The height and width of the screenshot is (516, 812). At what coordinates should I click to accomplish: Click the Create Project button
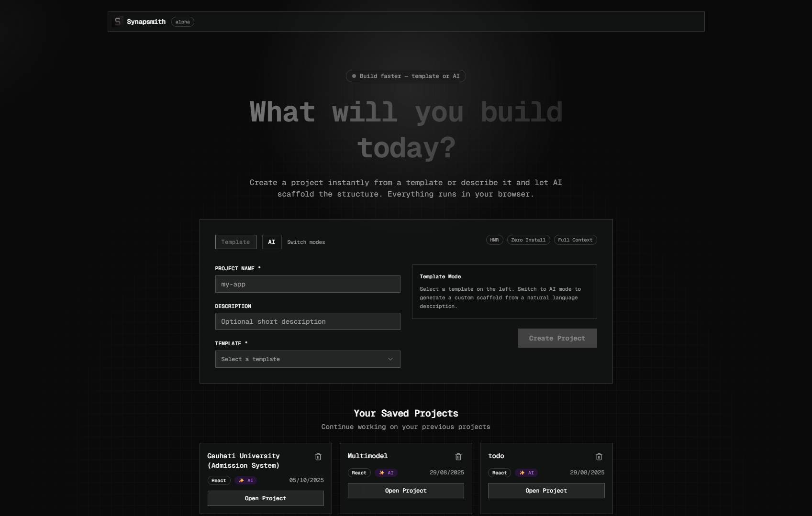pyautogui.click(x=557, y=338)
